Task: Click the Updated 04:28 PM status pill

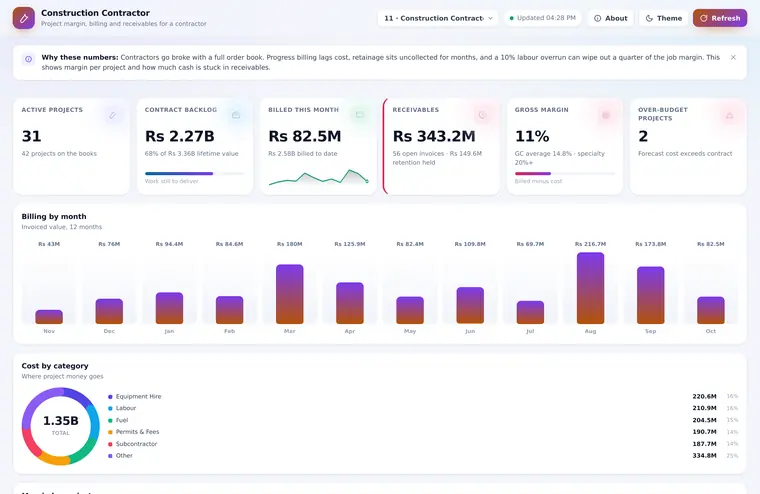Action: (x=542, y=18)
